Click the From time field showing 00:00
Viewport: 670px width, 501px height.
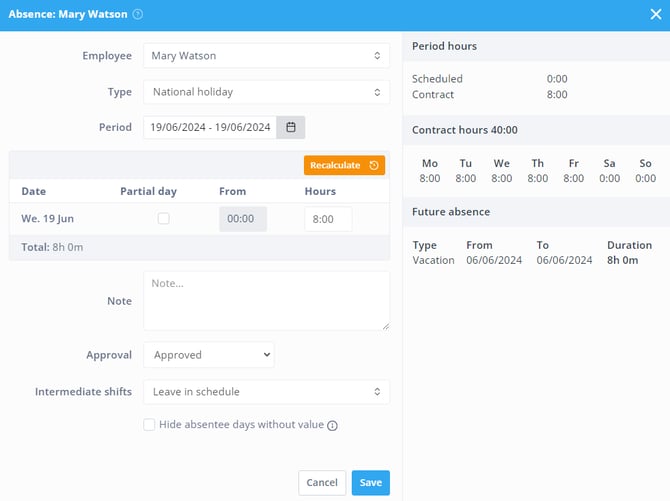(243, 218)
